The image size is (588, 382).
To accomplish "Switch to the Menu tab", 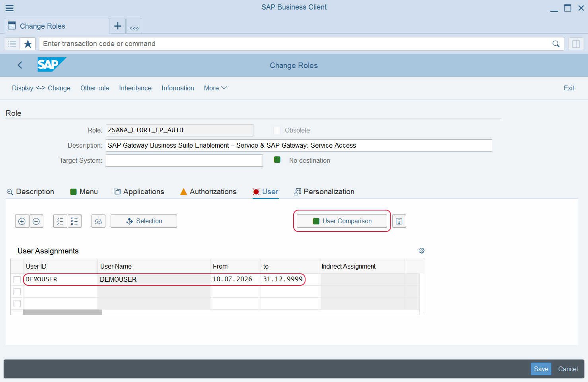I will [84, 192].
